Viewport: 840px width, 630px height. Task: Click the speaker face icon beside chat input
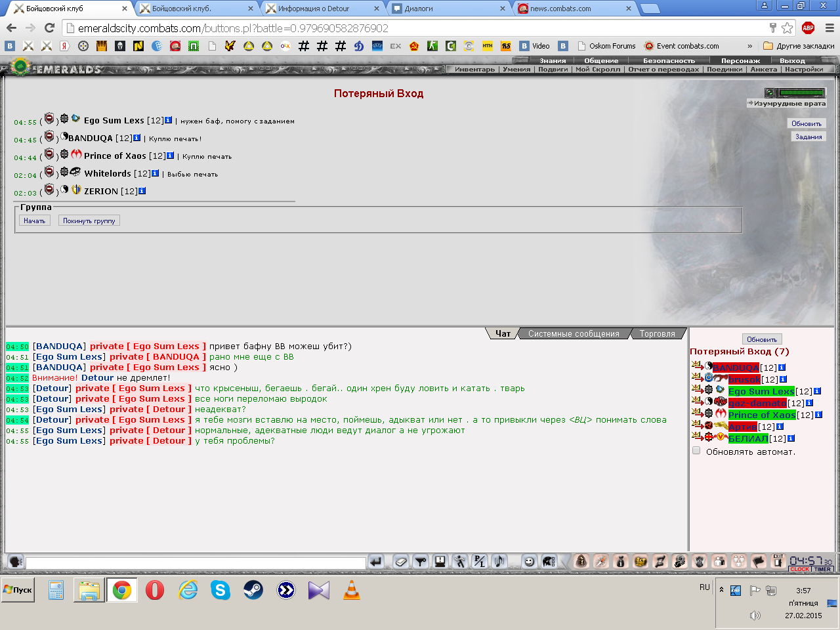coord(16,562)
